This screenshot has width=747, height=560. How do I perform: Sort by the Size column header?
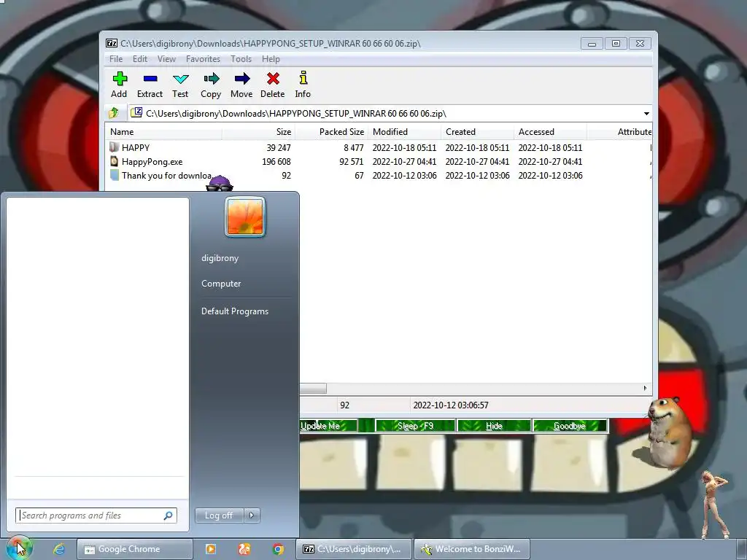(x=258, y=132)
